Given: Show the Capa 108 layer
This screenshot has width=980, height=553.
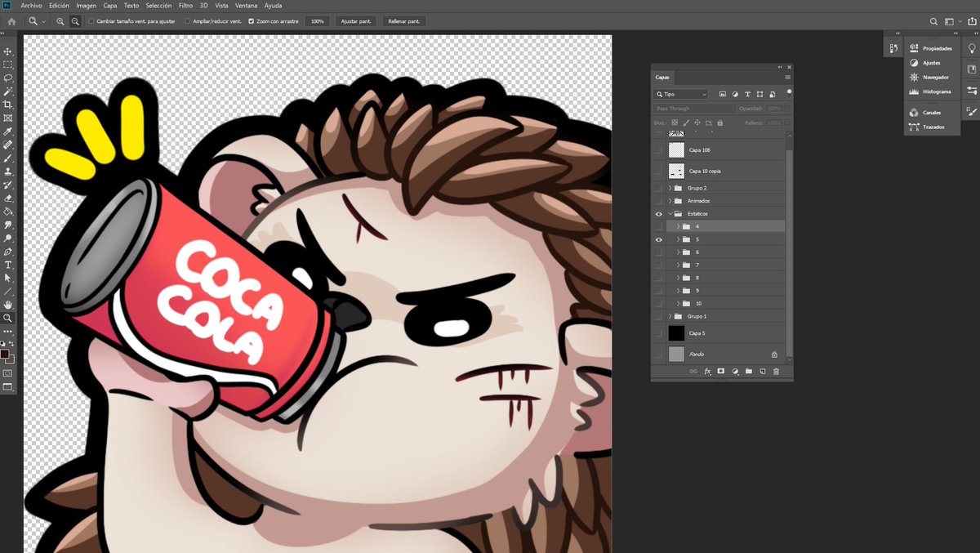Looking at the screenshot, I should (x=658, y=150).
